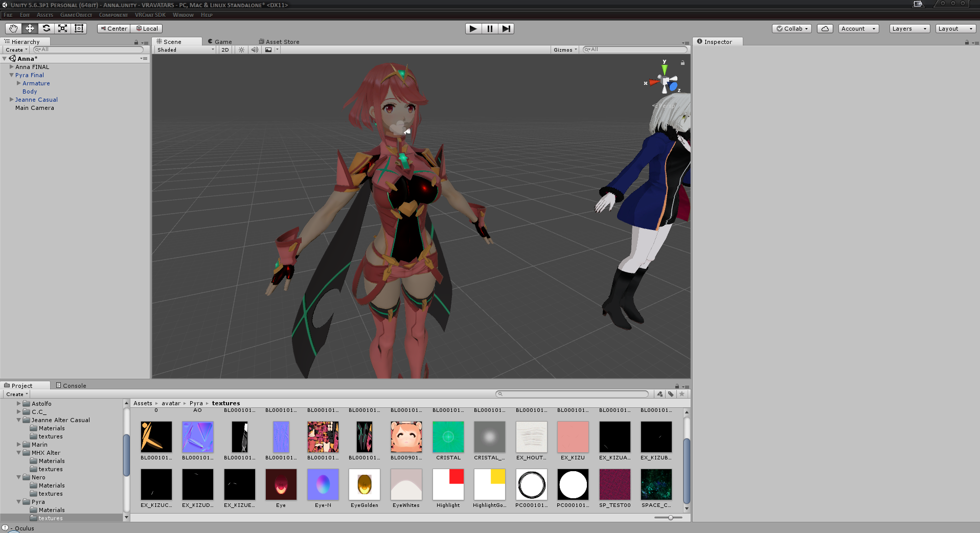The image size is (980, 533).
Task: Open the Gizmos dropdown
Action: pos(565,50)
